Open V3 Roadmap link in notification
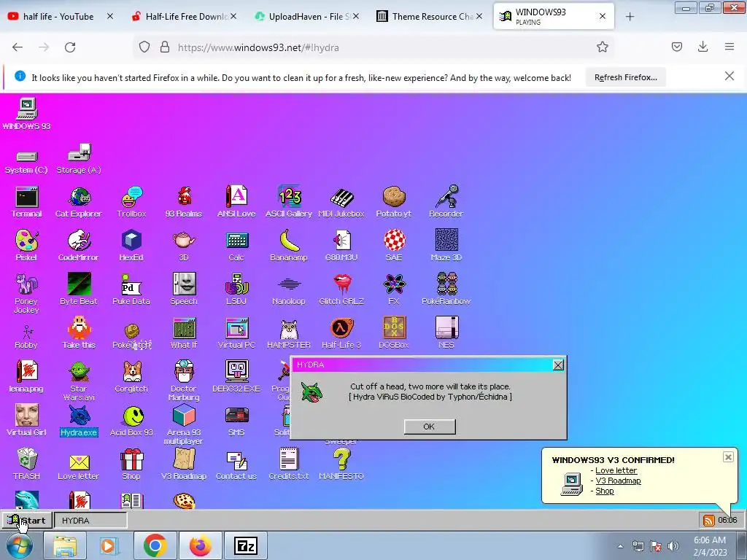 tap(618, 481)
